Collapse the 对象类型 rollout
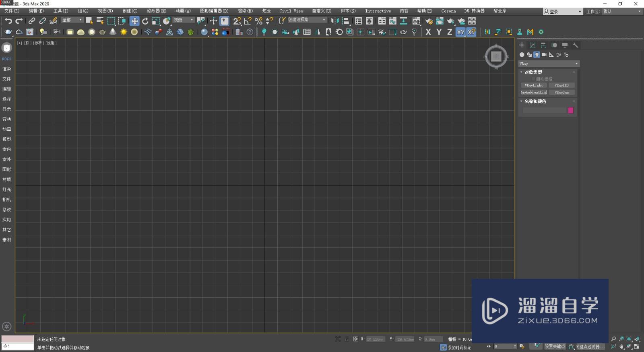The width and height of the screenshot is (644, 352). point(521,72)
